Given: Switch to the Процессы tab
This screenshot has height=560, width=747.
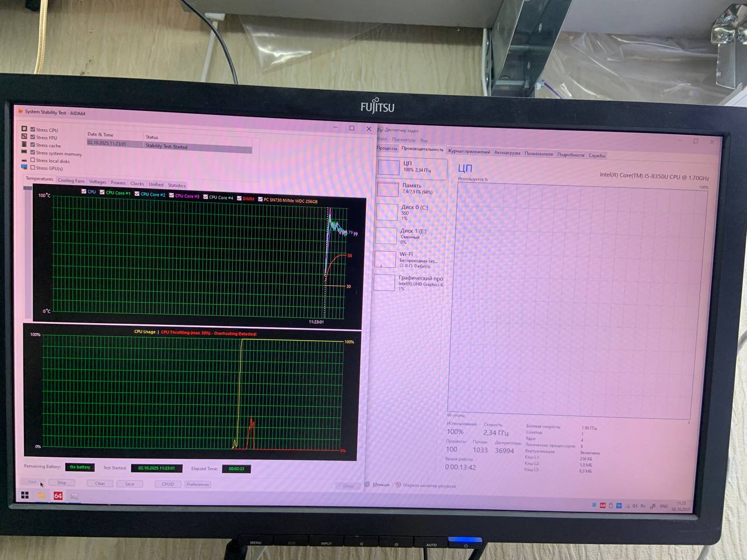Looking at the screenshot, I should (387, 148).
